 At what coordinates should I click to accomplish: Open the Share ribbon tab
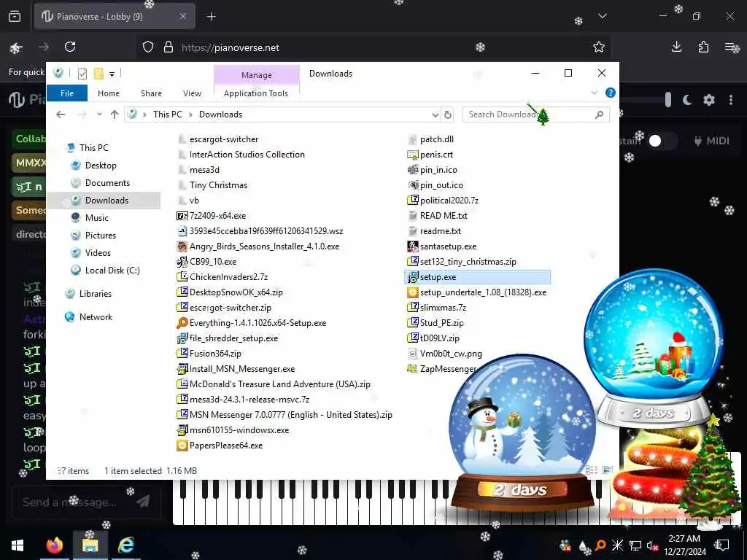(151, 93)
